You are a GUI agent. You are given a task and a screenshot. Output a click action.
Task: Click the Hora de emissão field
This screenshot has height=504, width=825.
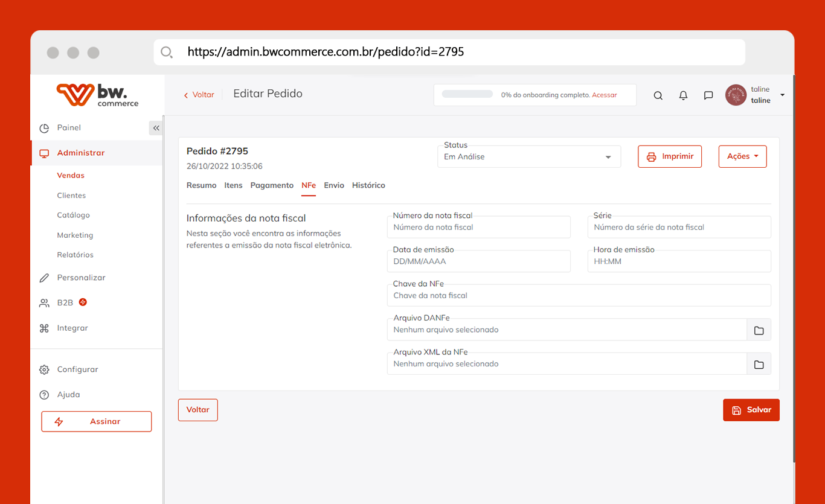[x=679, y=261]
